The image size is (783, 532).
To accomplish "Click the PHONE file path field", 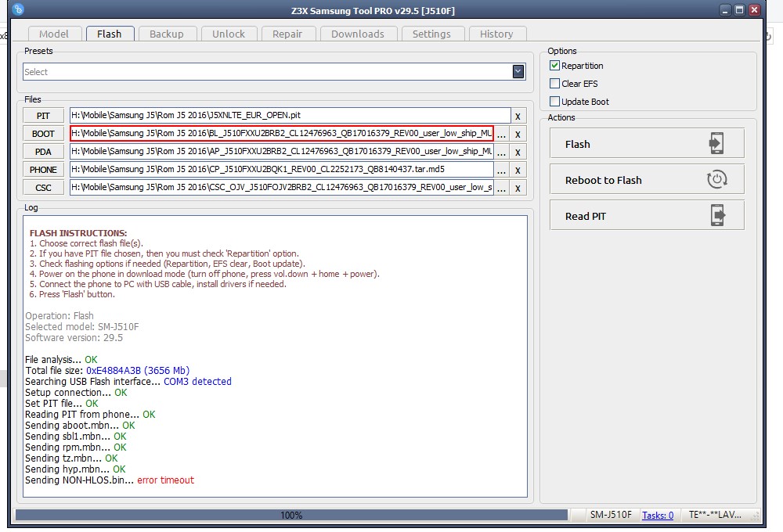I will click(282, 169).
